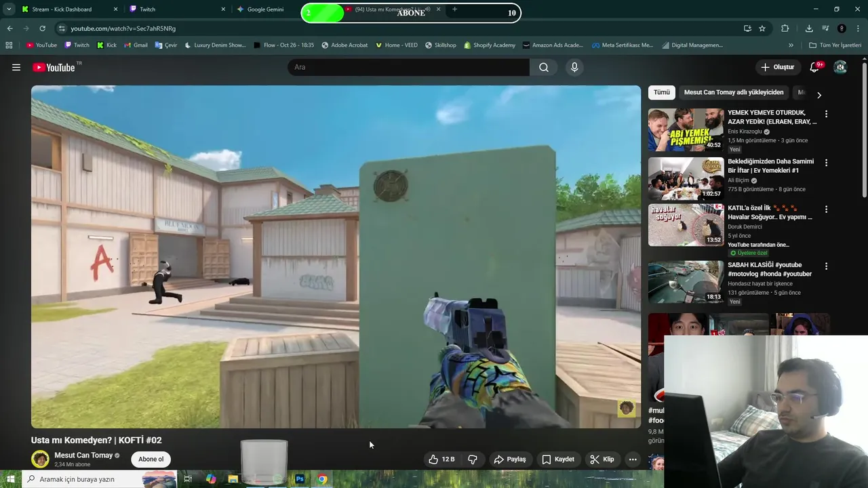Viewport: 868px width, 488px height.
Task: Open the three-dot more actions under video
Action: (633, 459)
